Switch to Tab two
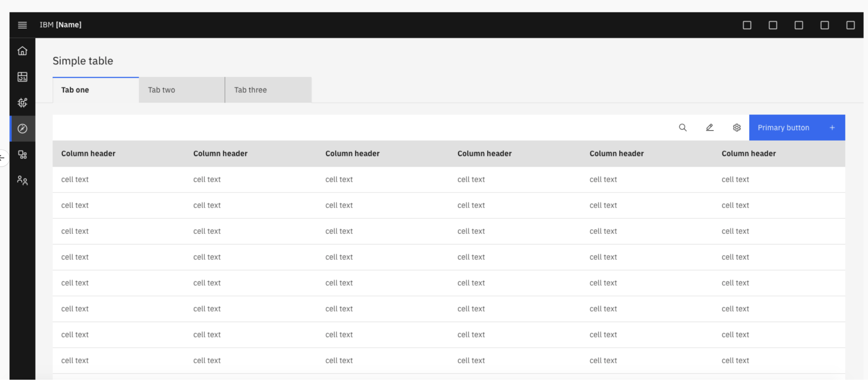The height and width of the screenshot is (382, 868). pyautogui.click(x=161, y=90)
